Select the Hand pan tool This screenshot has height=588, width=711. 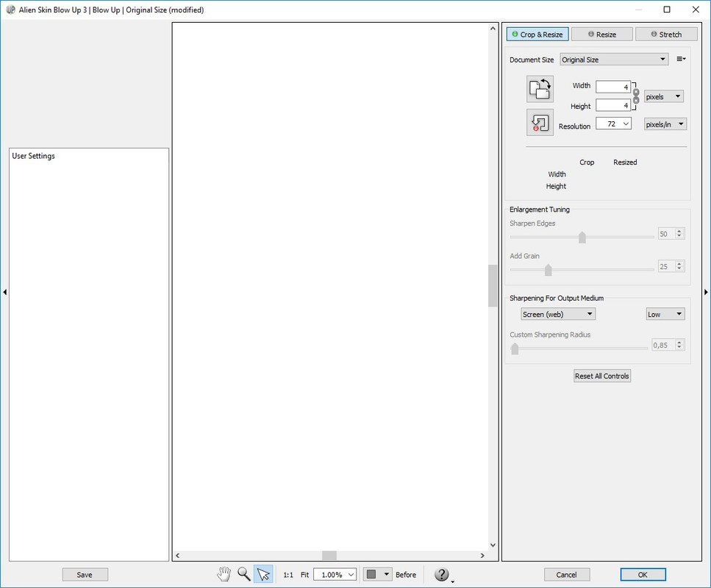coord(224,574)
